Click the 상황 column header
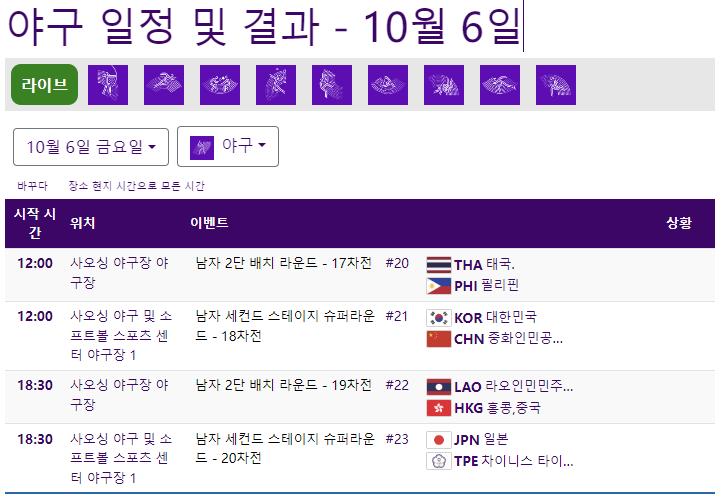Screen dimensions: 721x503 click(679, 223)
